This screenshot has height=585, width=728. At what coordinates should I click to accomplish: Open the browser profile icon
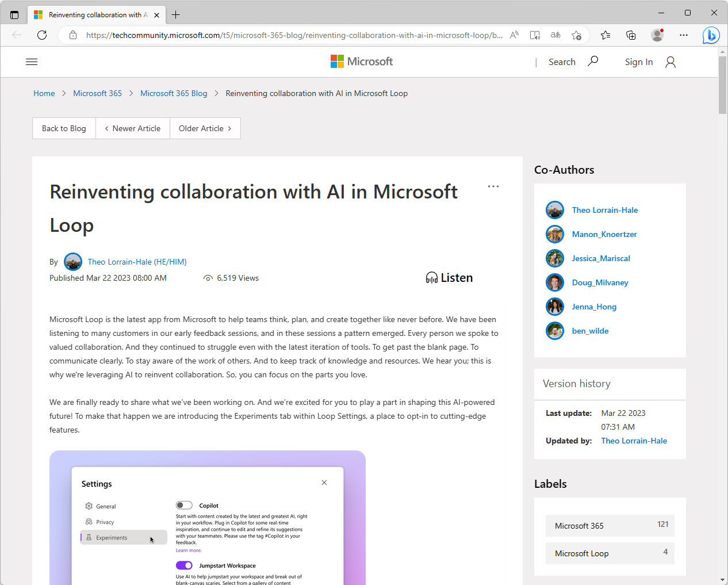[657, 35]
